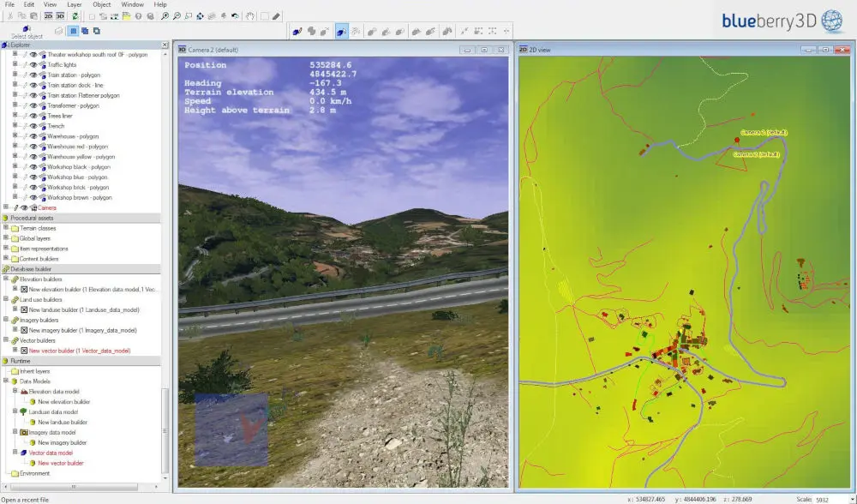The height and width of the screenshot is (504, 857).
Task: Expand the Environment folder node
Action: point(6,473)
